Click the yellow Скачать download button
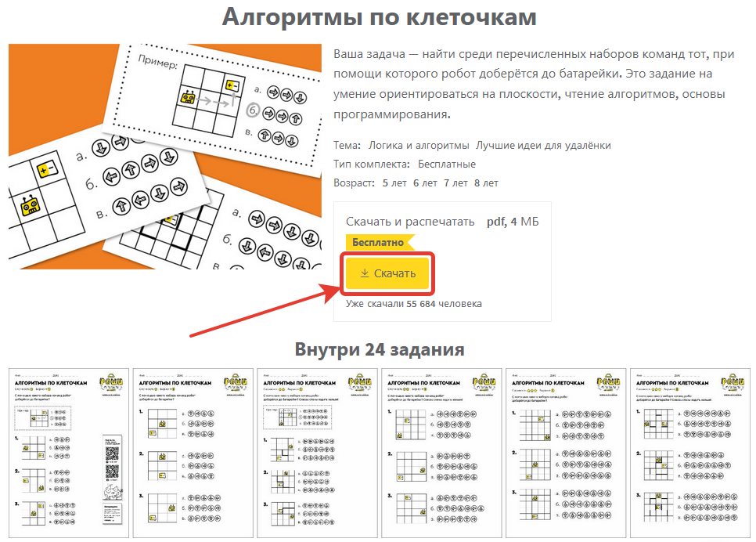 point(387,273)
